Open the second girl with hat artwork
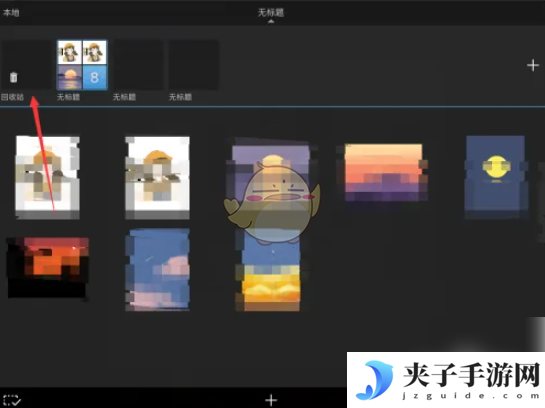Screen dimensions: 545x408 point(157,178)
